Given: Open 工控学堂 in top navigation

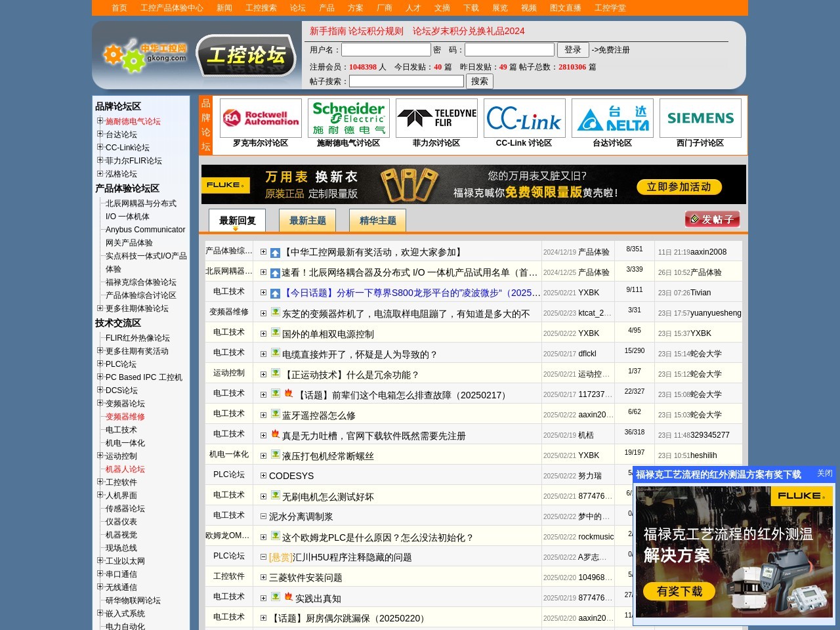Looking at the screenshot, I should pos(610,8).
